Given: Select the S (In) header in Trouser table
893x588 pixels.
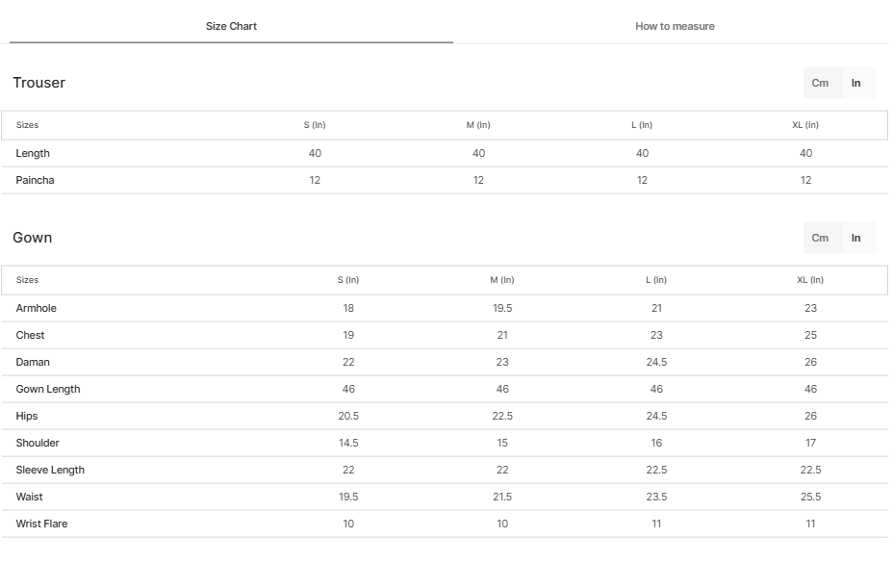Looking at the screenshot, I should coord(315,125).
